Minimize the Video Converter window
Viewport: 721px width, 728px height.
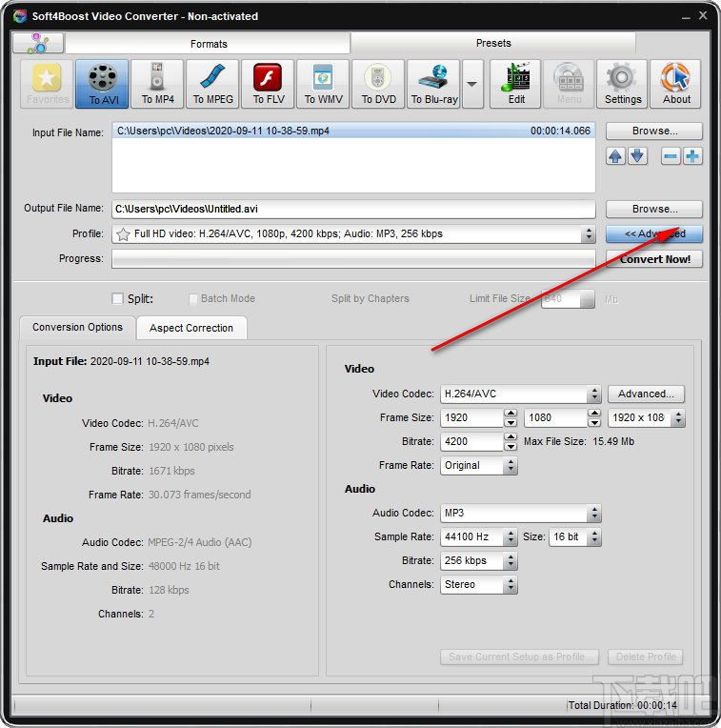686,17
